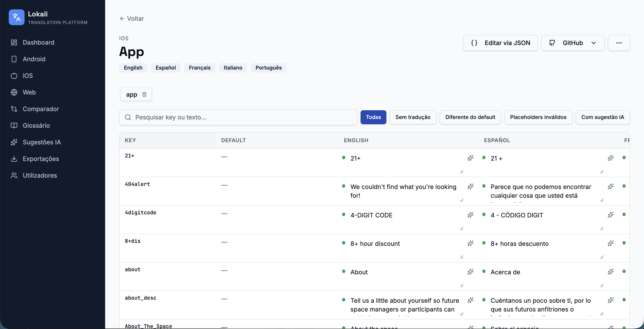The height and width of the screenshot is (329, 644).
Task: Click AI suggestion icon for English 404alert
Action: pos(470,186)
